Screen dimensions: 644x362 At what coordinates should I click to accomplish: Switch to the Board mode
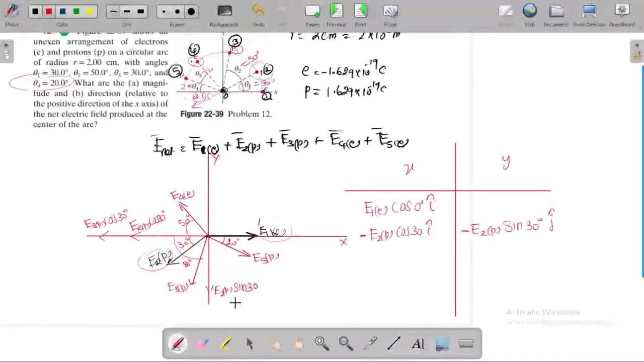(x=506, y=14)
